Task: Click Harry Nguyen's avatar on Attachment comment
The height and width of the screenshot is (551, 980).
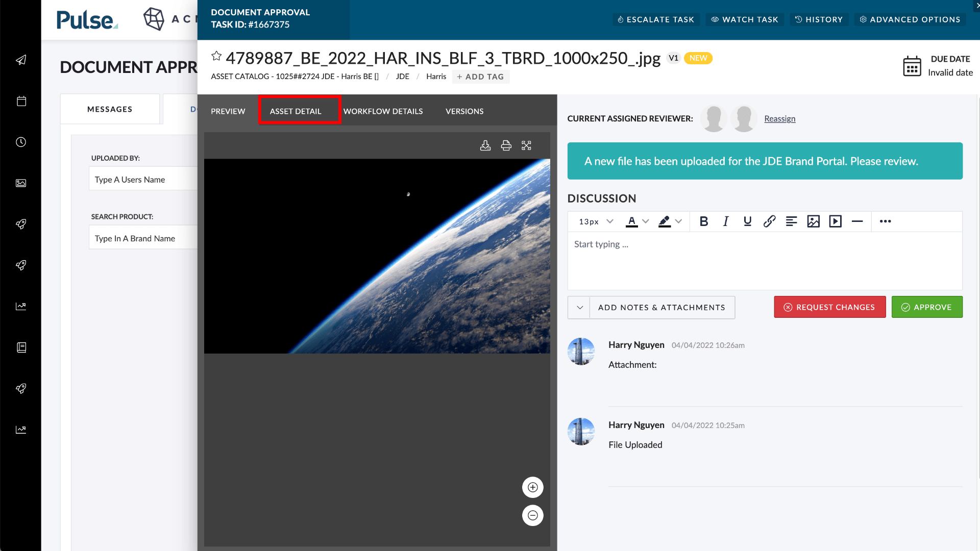Action: (x=581, y=352)
